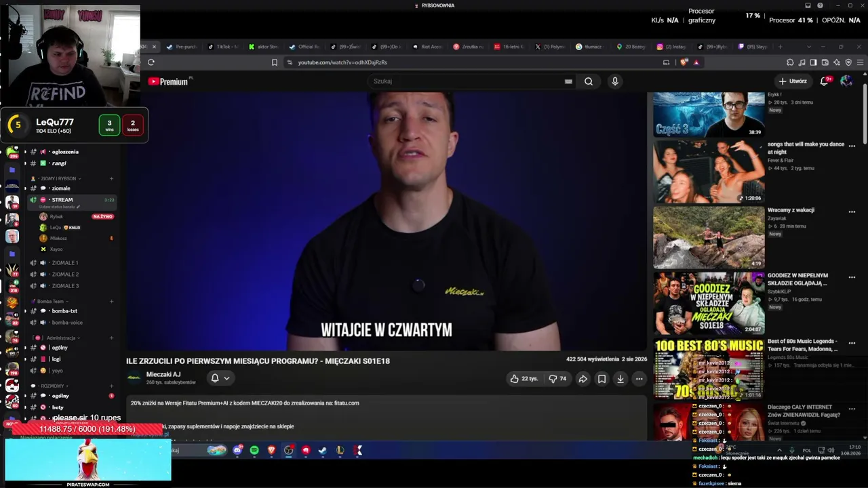The height and width of the screenshot is (488, 868).
Task: Like the video with 22 tys. thumbs up
Action: pyautogui.click(x=524, y=379)
